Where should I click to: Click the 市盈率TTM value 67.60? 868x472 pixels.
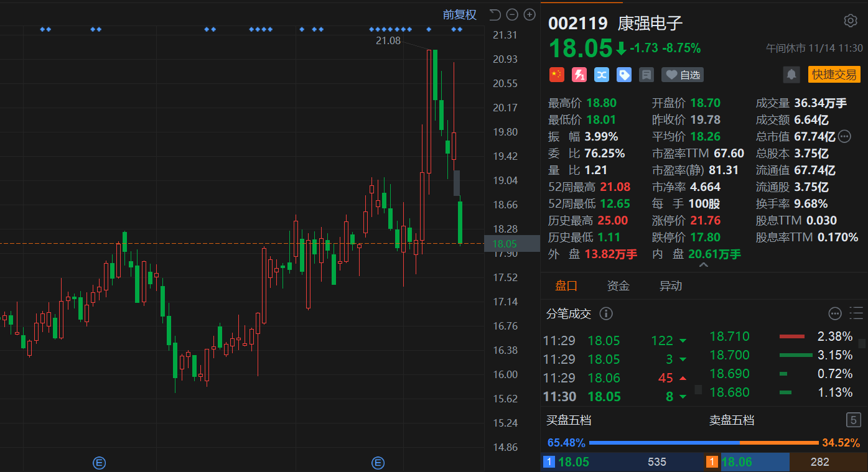[x=729, y=153]
